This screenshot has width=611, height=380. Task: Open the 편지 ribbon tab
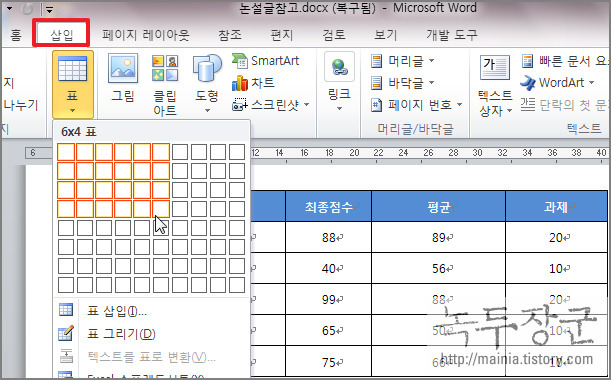tap(281, 35)
